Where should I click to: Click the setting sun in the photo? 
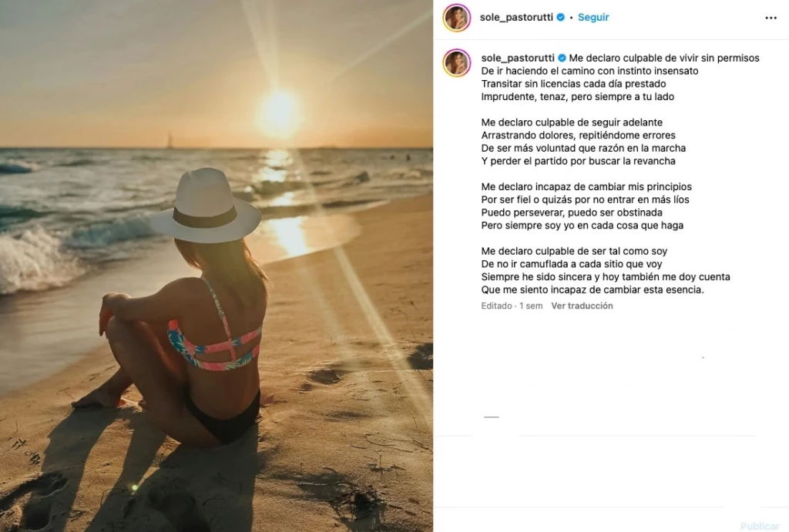[x=278, y=112]
